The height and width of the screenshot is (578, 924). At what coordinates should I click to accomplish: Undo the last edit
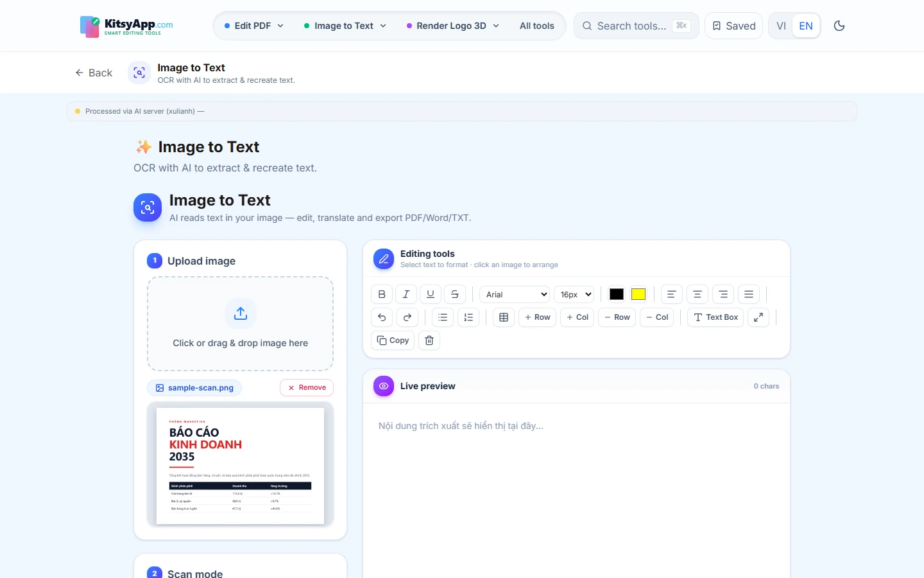(382, 317)
